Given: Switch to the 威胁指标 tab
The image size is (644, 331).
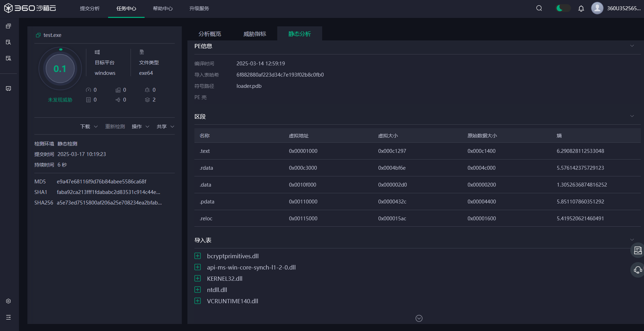Looking at the screenshot, I should click(x=255, y=34).
